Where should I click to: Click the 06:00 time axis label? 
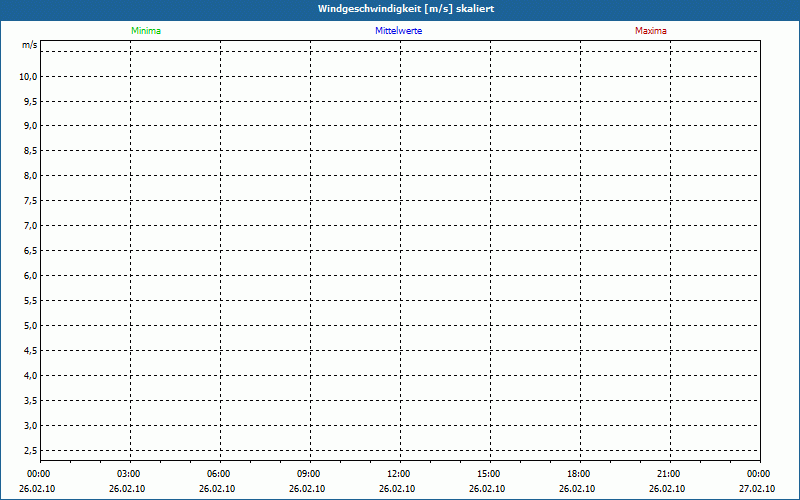coord(218,474)
